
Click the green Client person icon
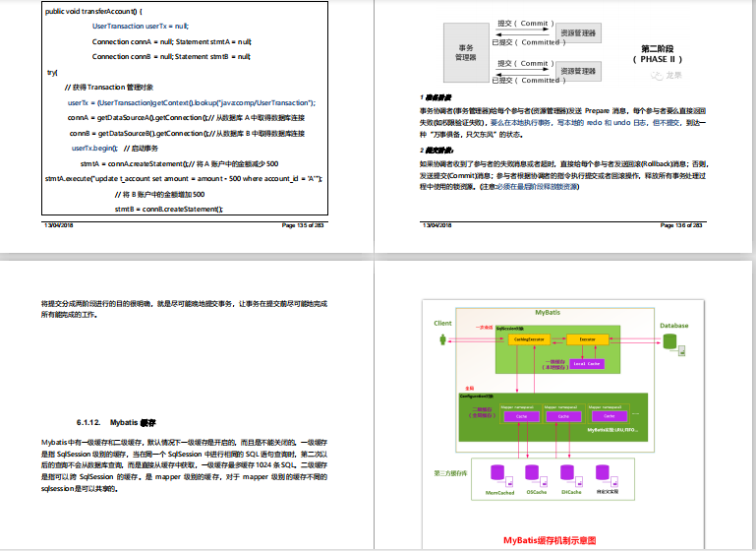(x=443, y=339)
